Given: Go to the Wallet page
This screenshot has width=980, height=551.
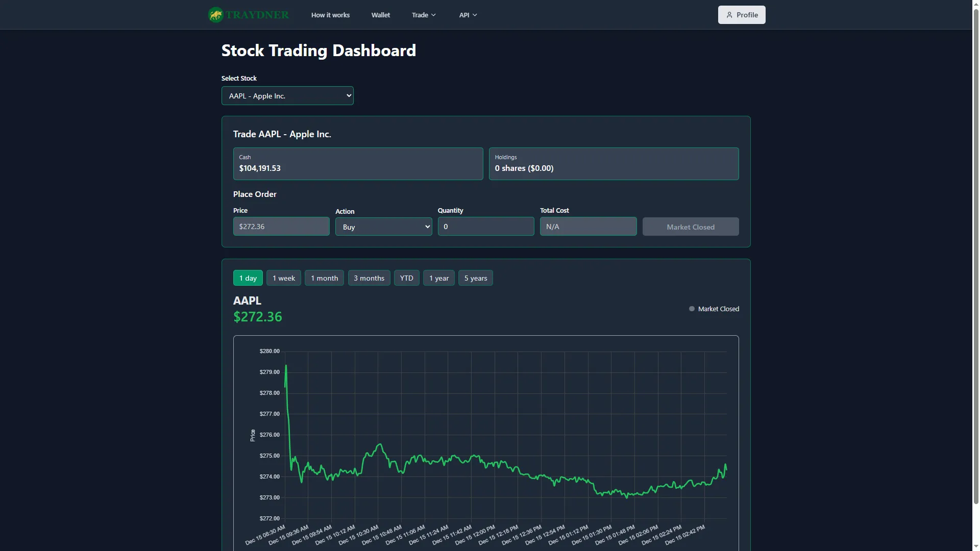Looking at the screenshot, I should 381,15.
